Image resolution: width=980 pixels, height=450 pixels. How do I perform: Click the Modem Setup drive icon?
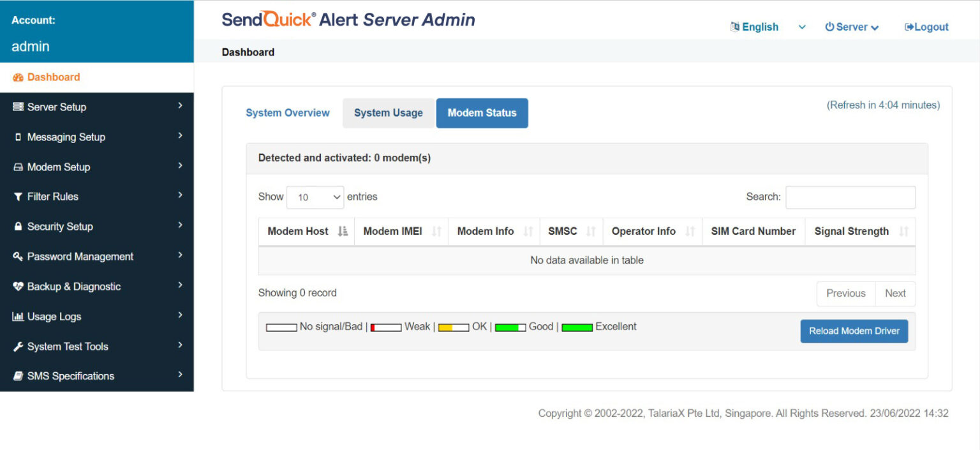tap(18, 167)
